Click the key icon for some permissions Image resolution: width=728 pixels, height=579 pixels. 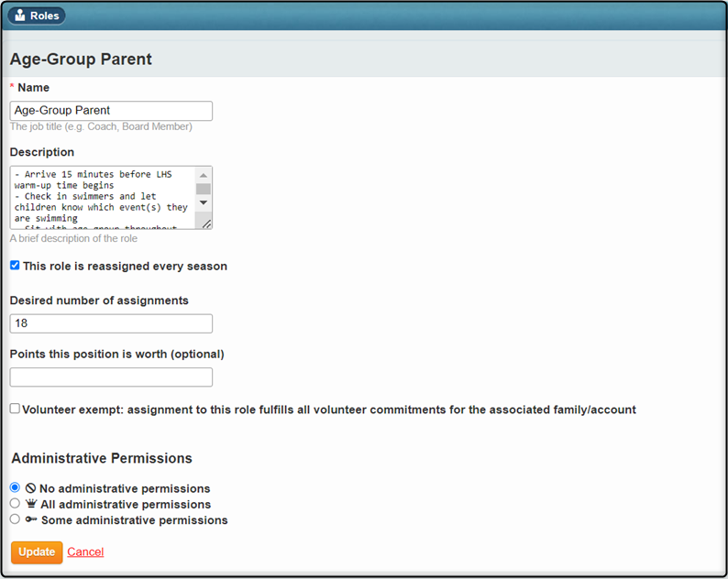[x=31, y=519]
